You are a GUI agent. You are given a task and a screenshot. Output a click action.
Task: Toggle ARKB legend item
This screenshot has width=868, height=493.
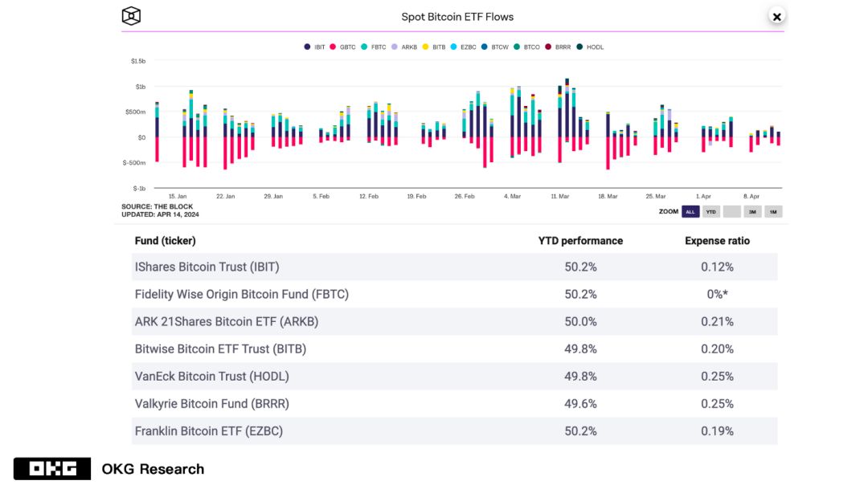[404, 47]
